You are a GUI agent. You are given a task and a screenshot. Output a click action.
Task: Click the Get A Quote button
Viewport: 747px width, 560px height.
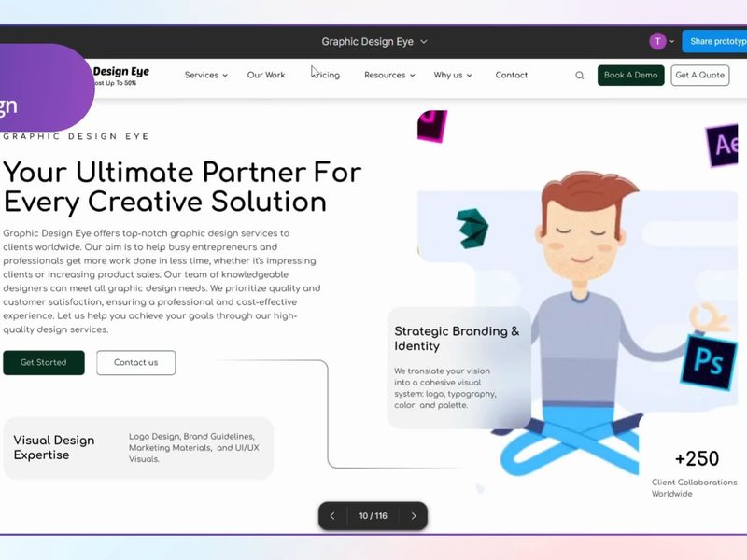click(699, 76)
